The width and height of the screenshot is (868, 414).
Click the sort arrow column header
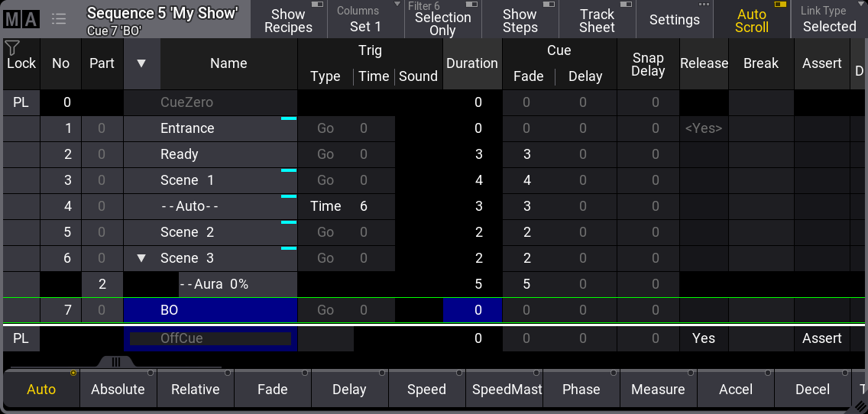141,63
